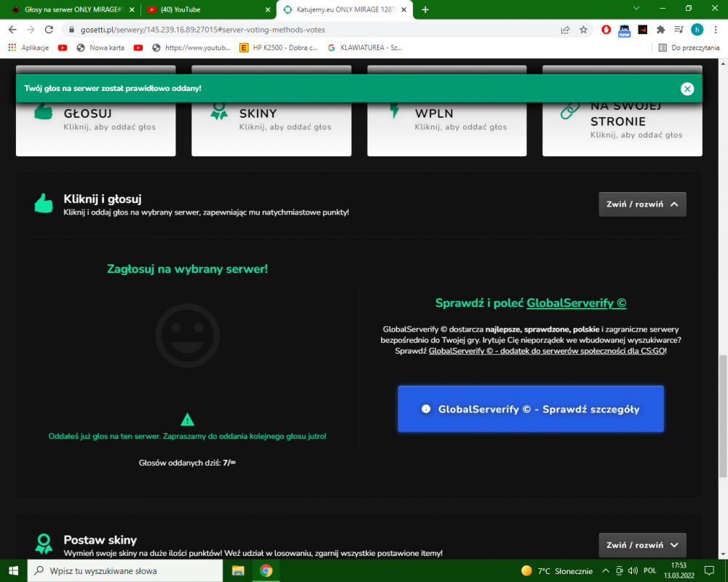Go forward in browser history

point(31,30)
